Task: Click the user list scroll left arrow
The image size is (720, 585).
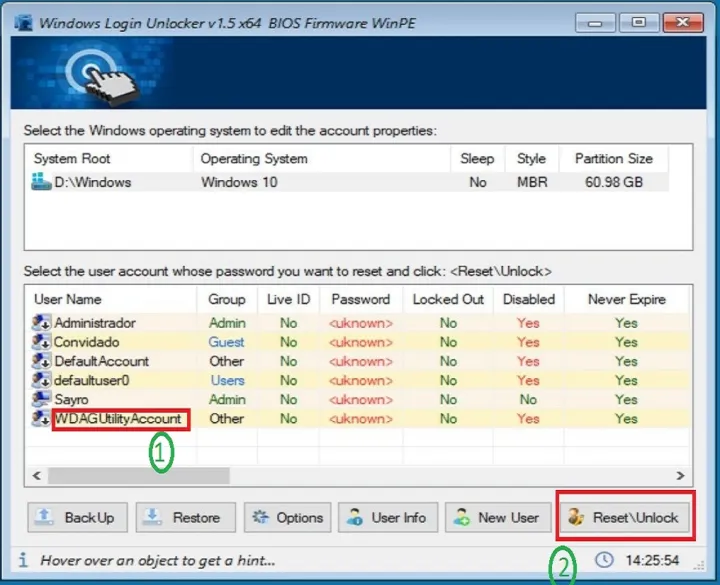Action: click(x=37, y=476)
